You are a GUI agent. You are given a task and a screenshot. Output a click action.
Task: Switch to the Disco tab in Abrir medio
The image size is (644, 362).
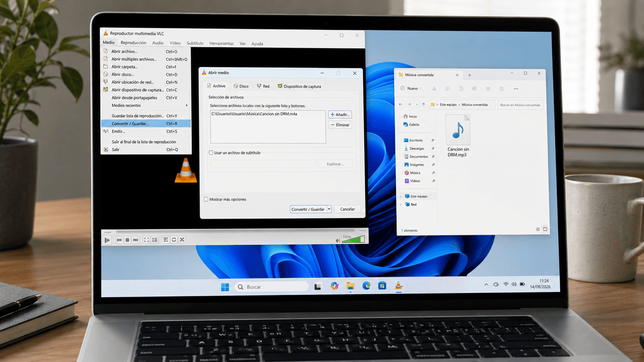[241, 86]
